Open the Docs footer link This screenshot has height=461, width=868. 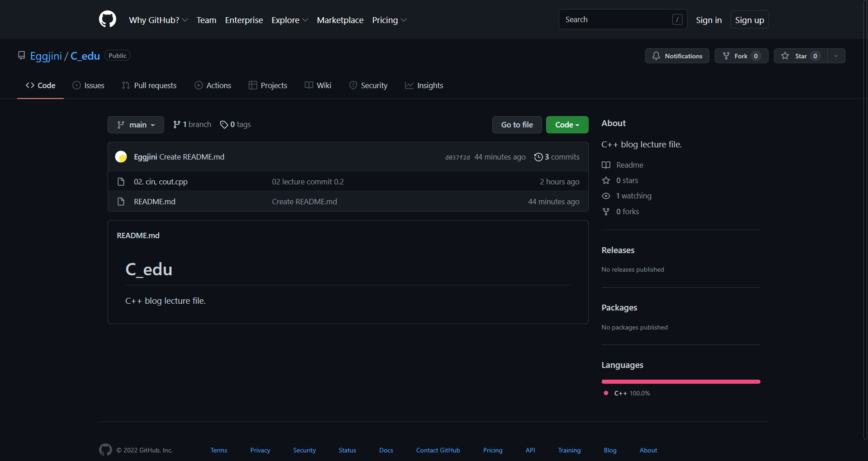[386, 450]
